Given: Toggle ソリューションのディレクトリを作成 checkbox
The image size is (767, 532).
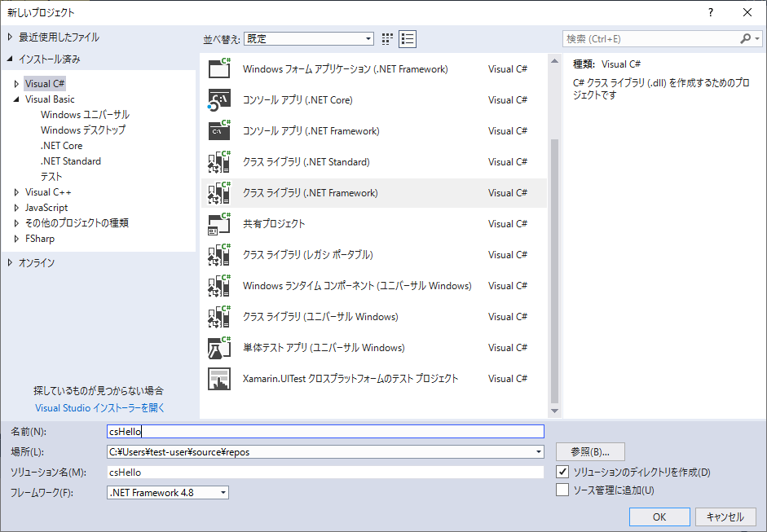Looking at the screenshot, I should pyautogui.click(x=562, y=472).
